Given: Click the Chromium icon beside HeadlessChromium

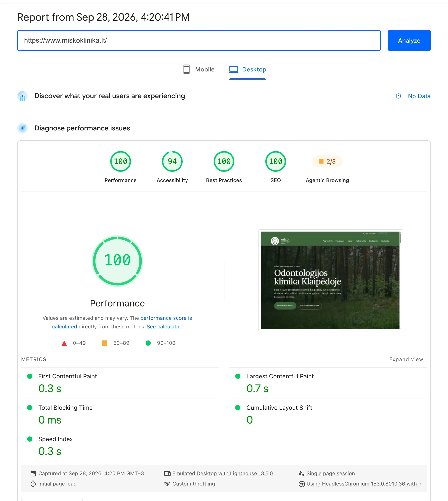Looking at the screenshot, I should (302, 484).
